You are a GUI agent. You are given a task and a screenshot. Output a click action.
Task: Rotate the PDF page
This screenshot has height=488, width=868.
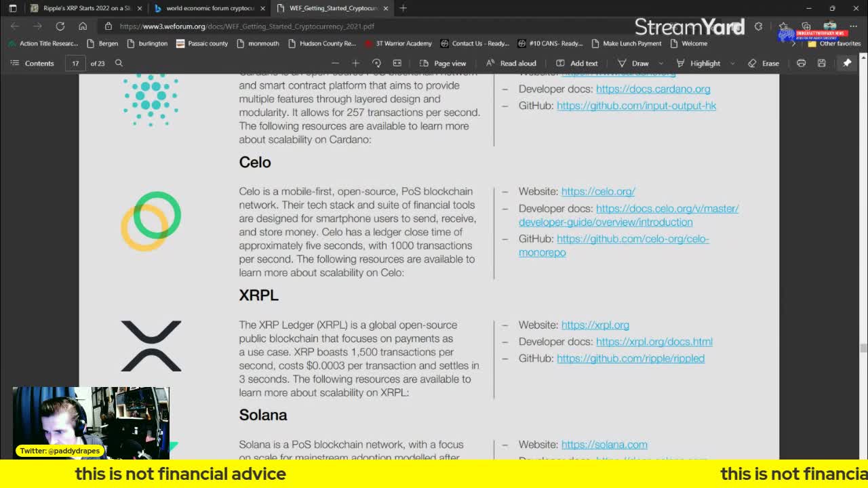[376, 63]
